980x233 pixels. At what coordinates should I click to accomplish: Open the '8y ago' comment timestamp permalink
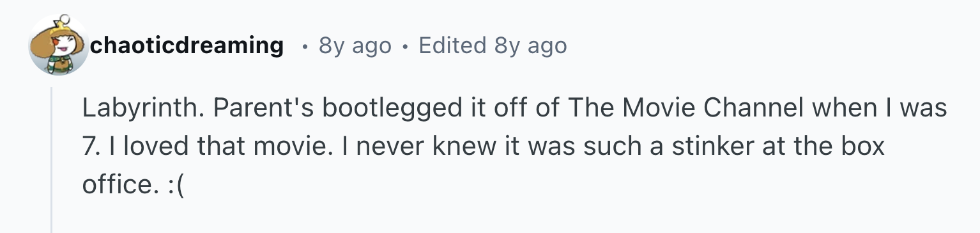[x=355, y=45]
